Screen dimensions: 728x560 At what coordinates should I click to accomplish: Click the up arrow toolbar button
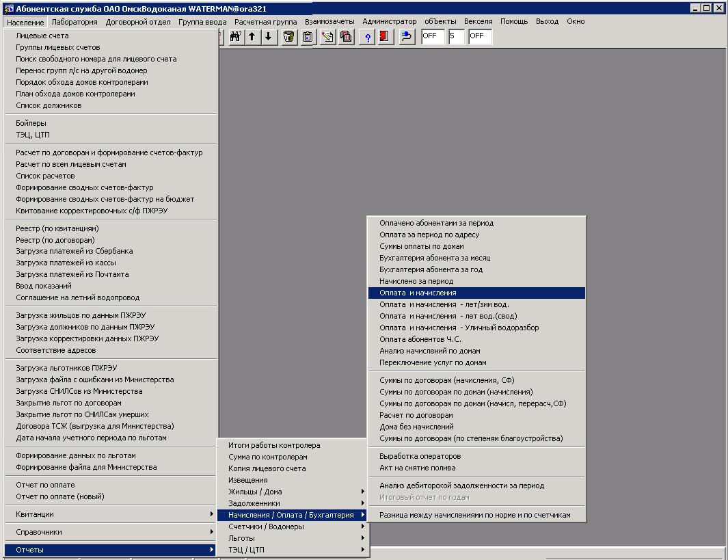252,37
